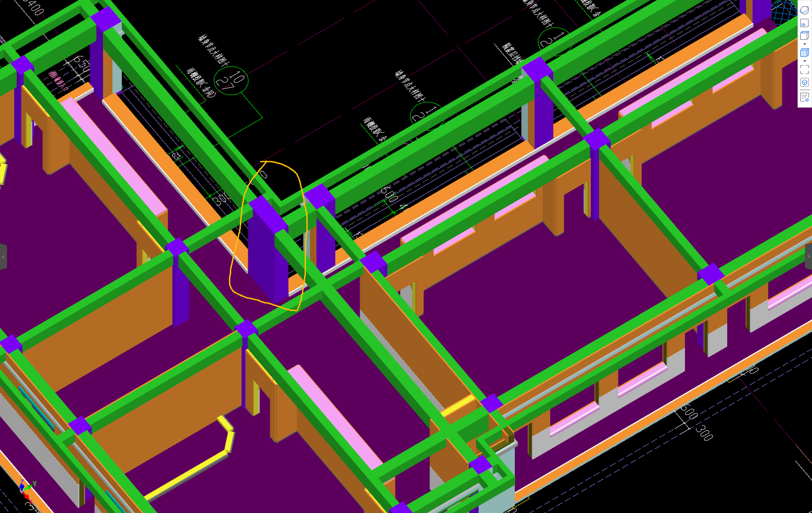This screenshot has width=812, height=513.
Task: Select the green circled 10/27 detail marker
Action: tap(231, 81)
